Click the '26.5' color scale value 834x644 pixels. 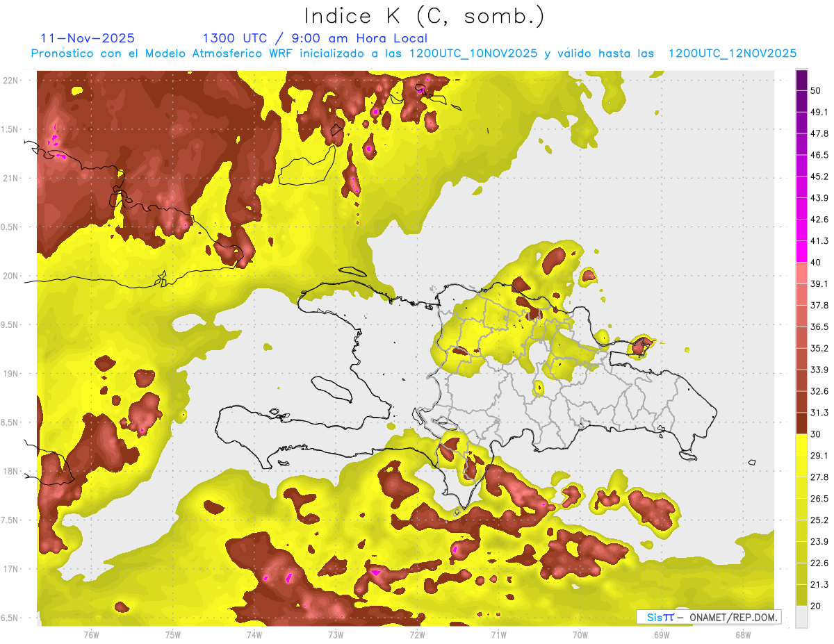point(819,499)
